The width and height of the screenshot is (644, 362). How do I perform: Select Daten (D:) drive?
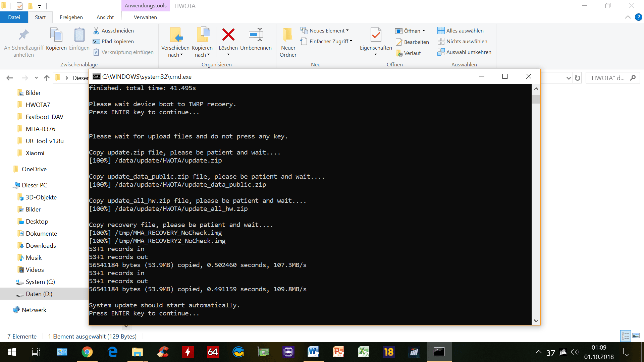point(39,294)
